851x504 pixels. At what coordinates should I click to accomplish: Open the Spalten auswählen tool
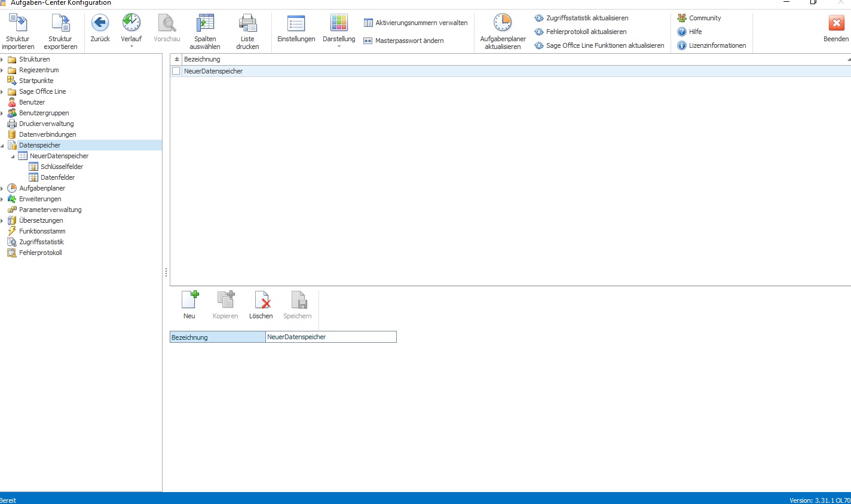click(x=205, y=23)
